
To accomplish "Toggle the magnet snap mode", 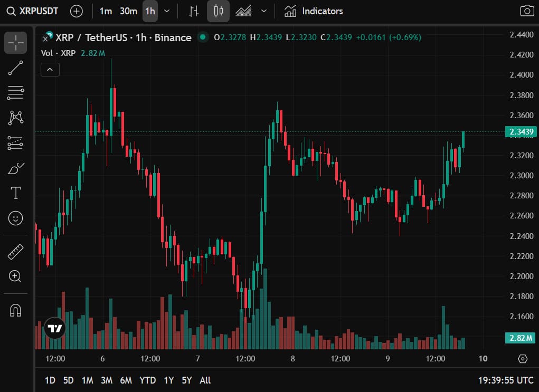I will [16, 310].
